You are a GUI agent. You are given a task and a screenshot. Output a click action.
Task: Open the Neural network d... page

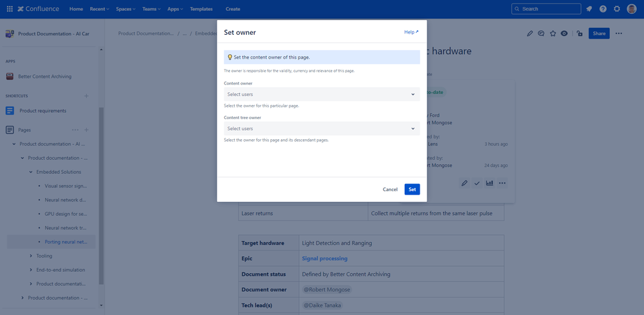(65, 200)
